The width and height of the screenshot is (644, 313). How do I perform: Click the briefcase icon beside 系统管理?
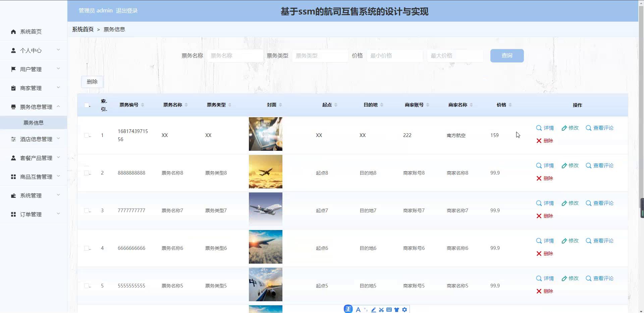click(13, 195)
